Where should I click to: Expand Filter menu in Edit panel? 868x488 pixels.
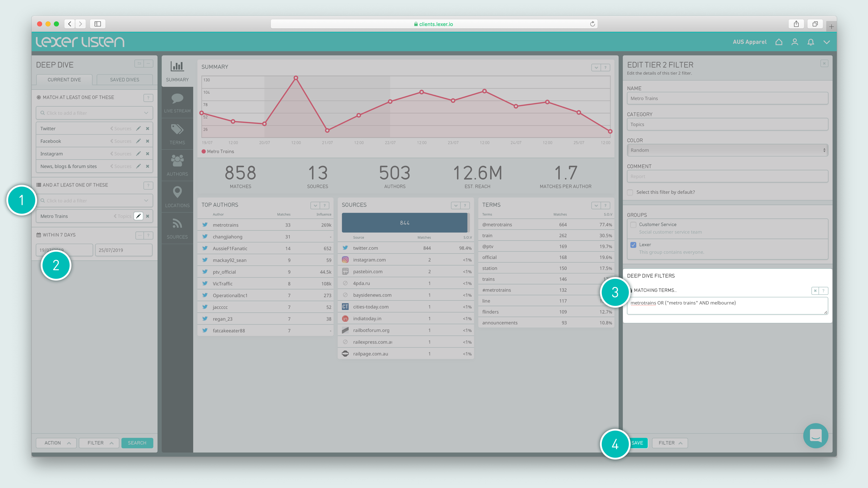pos(670,443)
